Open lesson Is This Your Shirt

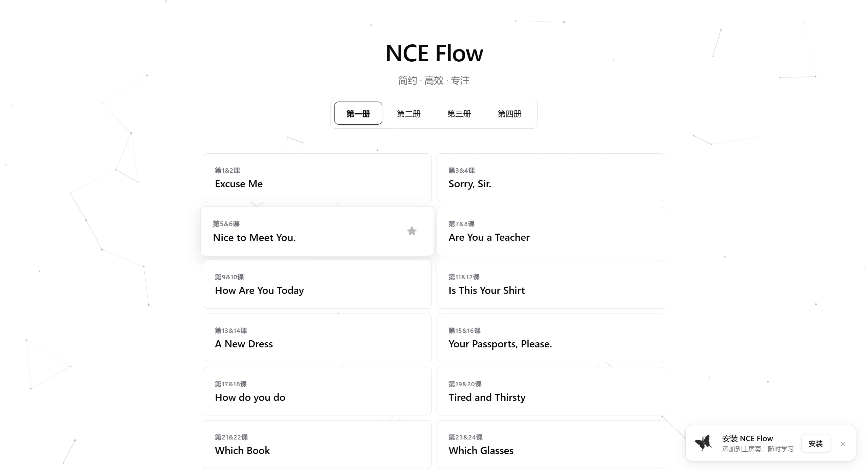click(550, 284)
